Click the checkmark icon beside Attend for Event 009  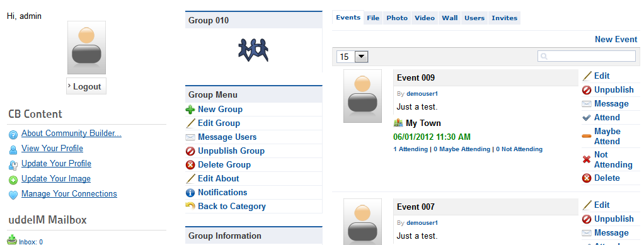[x=587, y=118]
